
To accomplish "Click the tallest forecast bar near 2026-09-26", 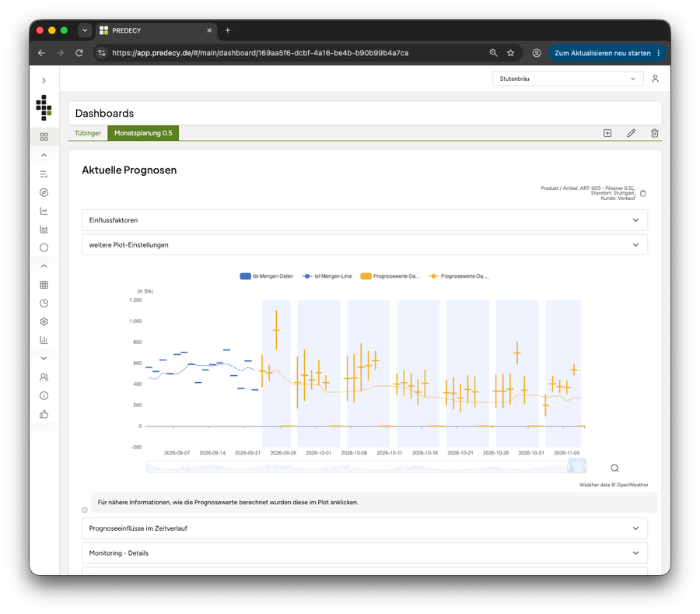I will [276, 330].
